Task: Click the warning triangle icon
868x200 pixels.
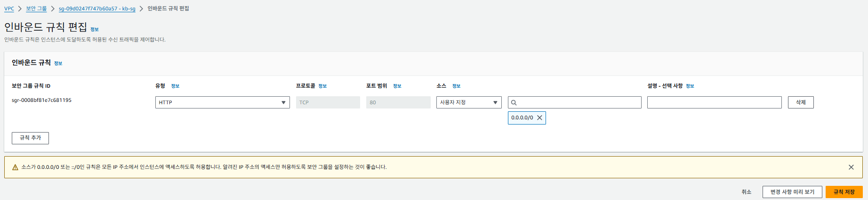Action: (x=15, y=167)
